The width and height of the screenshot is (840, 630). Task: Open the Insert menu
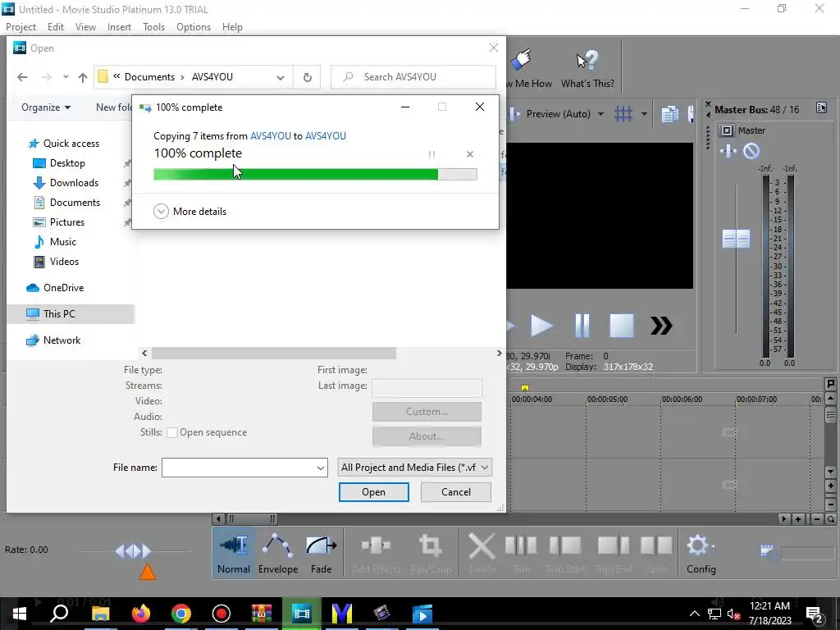(x=119, y=27)
